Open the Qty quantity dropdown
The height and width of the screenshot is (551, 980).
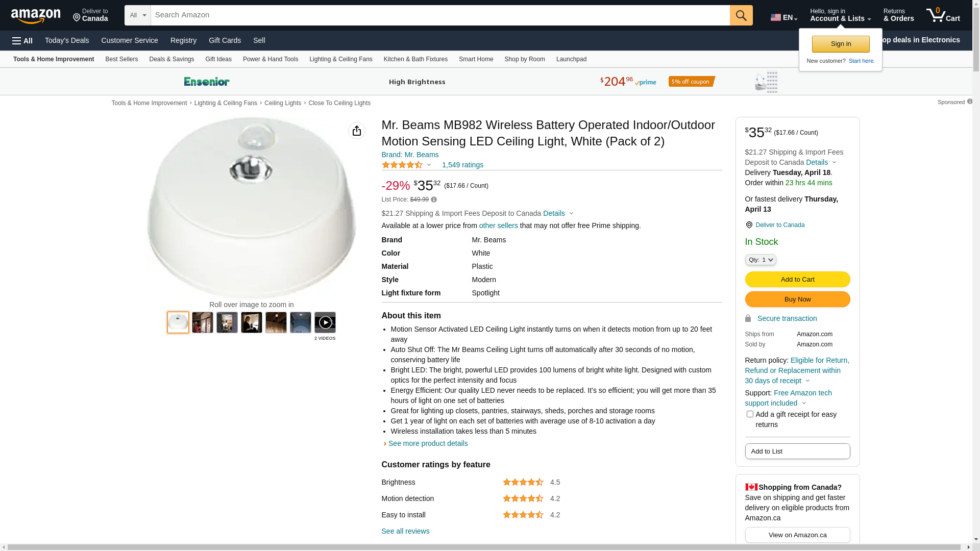click(761, 260)
